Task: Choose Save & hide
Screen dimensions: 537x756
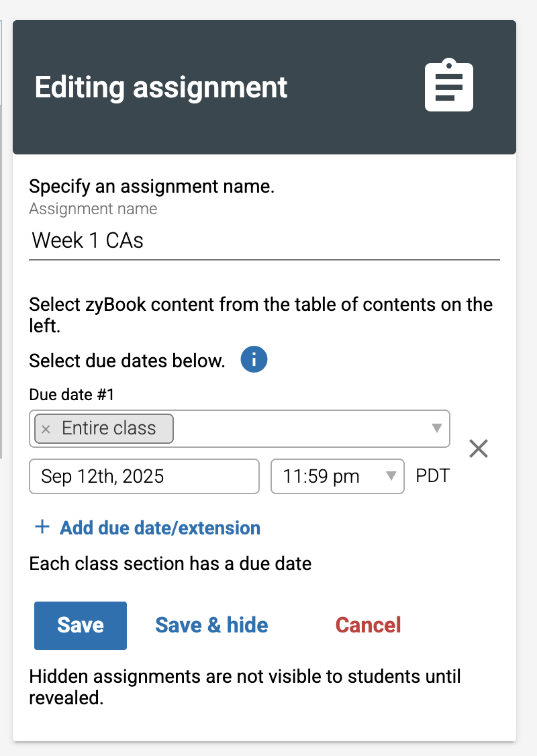Action: click(x=211, y=625)
